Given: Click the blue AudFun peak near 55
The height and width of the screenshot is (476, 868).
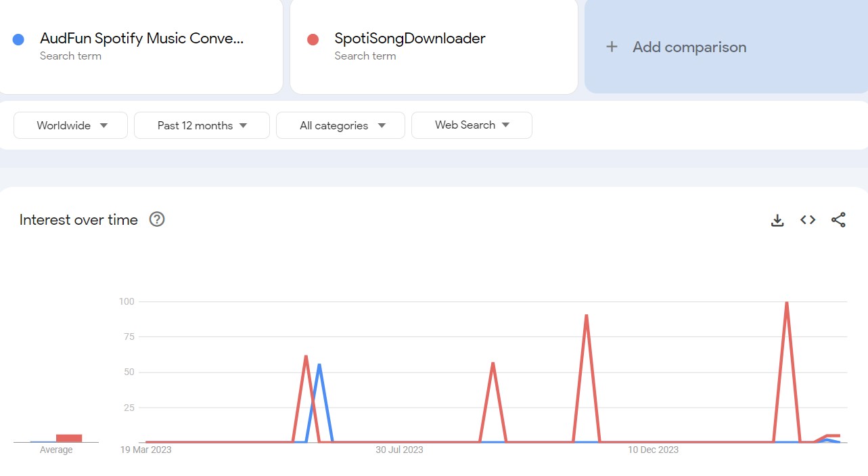Looking at the screenshot, I should (319, 364).
